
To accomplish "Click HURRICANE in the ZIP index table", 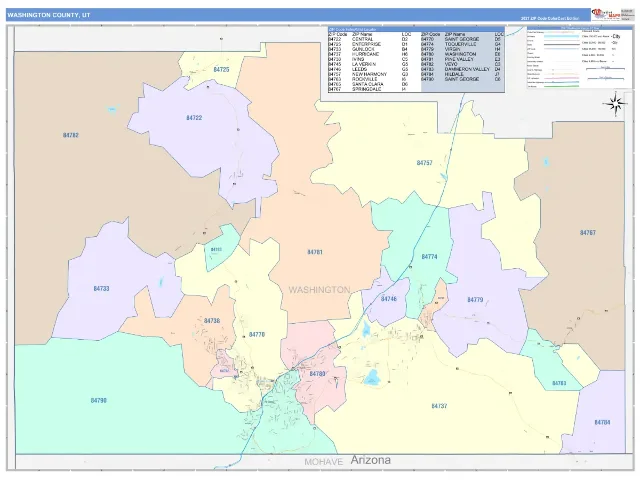I will [x=365, y=54].
